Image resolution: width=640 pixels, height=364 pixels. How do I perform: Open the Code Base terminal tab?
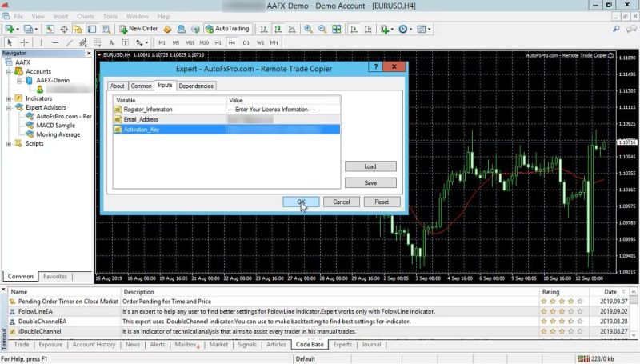310,345
